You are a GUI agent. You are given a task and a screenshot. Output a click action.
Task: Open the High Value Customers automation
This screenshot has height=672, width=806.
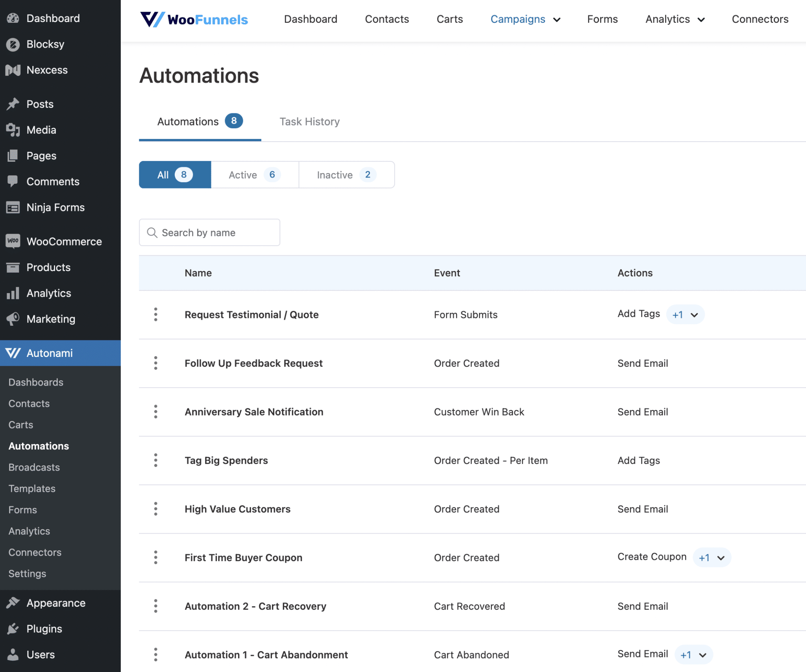[237, 509]
